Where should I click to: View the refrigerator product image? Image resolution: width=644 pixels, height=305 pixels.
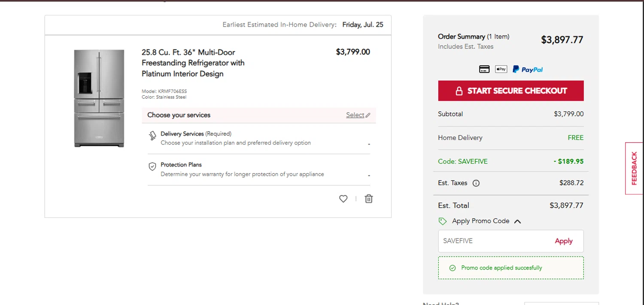point(99,98)
